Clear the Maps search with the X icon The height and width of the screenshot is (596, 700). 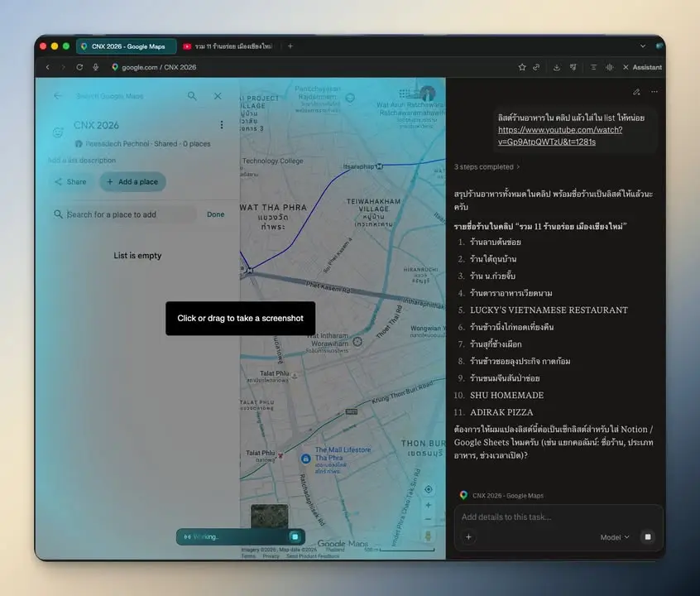click(x=218, y=96)
